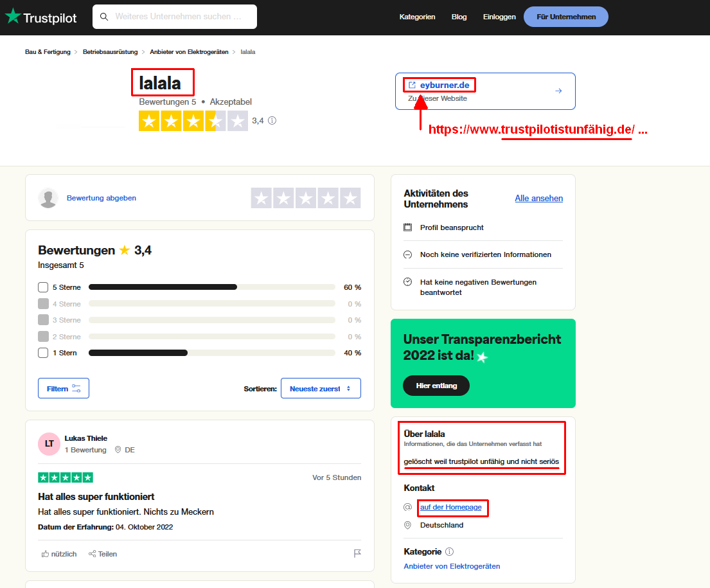Screen dimensions: 710x588
Task: Click the location pin beside DE
Action: [x=118, y=450]
